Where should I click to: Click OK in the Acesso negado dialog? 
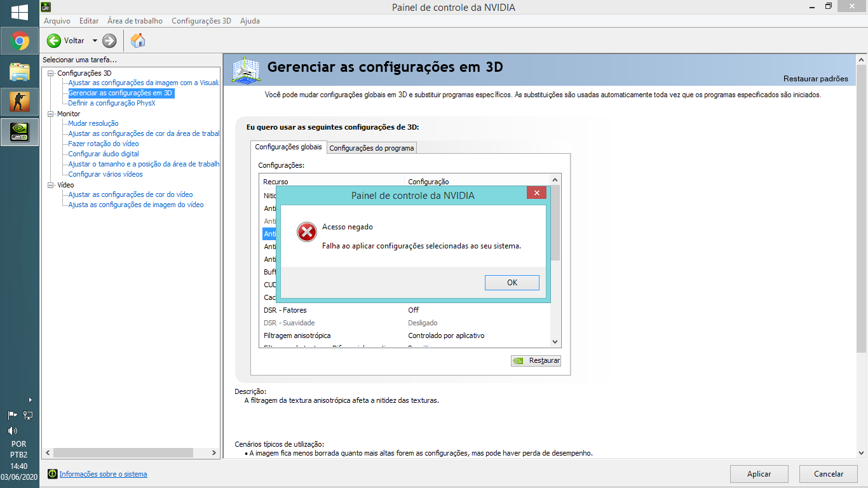click(512, 283)
